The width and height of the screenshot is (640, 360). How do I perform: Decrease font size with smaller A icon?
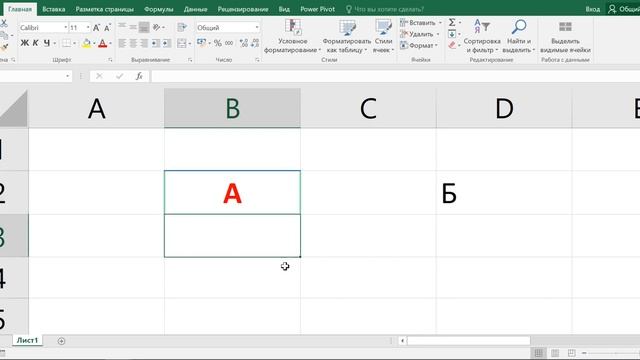click(107, 28)
